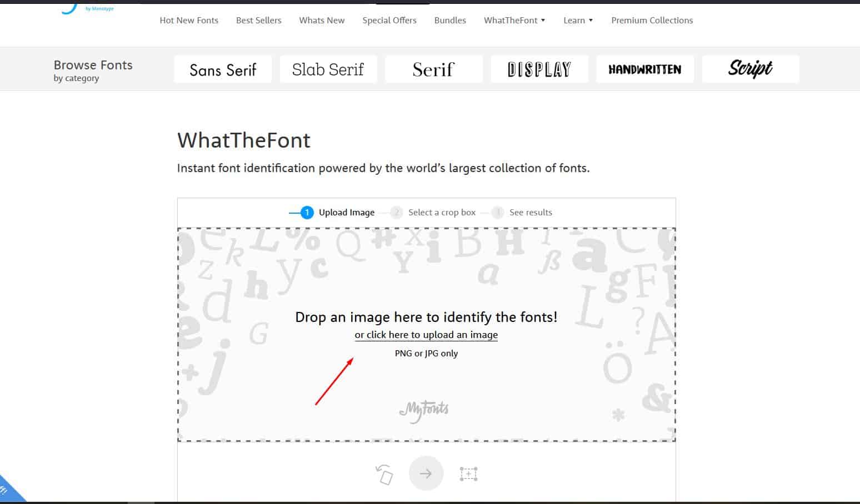860x504 pixels.
Task: Choose the Slab Serif category button
Action: pos(328,69)
